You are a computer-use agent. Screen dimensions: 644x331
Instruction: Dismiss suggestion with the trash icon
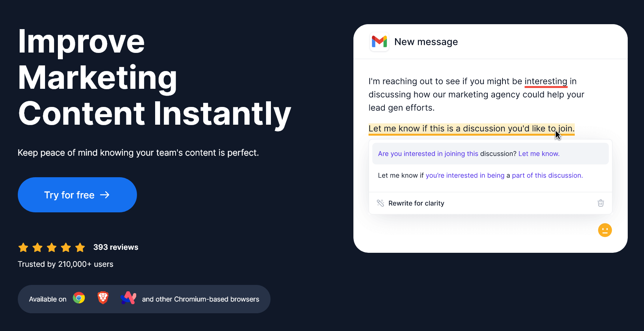point(600,203)
